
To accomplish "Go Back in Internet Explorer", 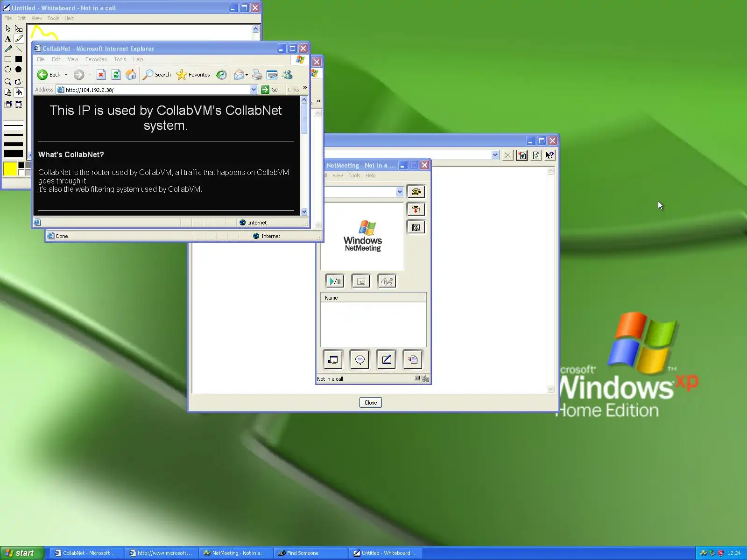I will pos(49,75).
